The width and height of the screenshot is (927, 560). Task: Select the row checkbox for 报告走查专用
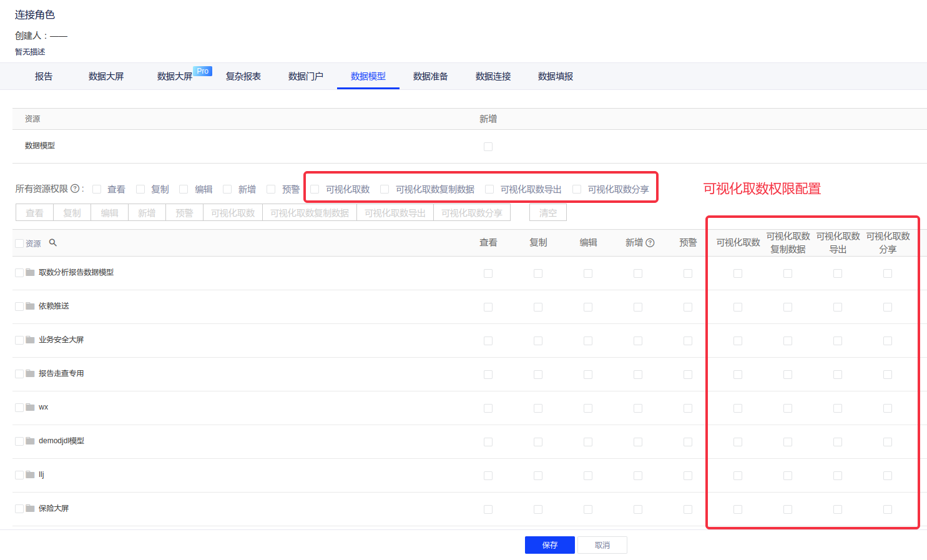pos(19,374)
